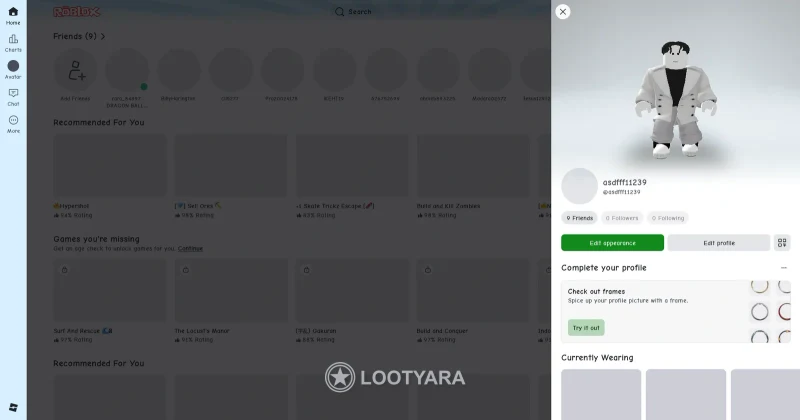Image resolution: width=800 pixels, height=420 pixels.
Task: Click the Roblox logo
Action: tap(77, 12)
